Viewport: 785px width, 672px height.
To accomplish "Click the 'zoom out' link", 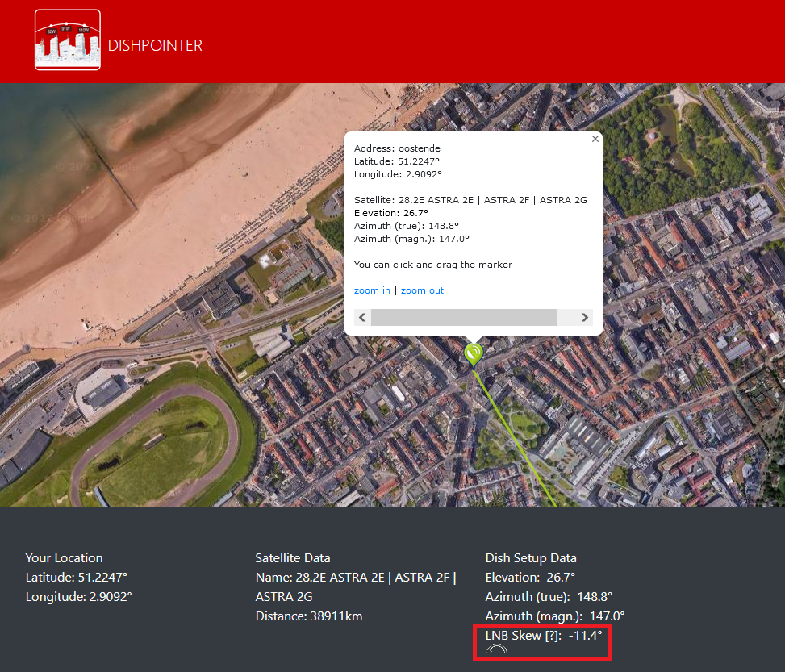I will (422, 290).
